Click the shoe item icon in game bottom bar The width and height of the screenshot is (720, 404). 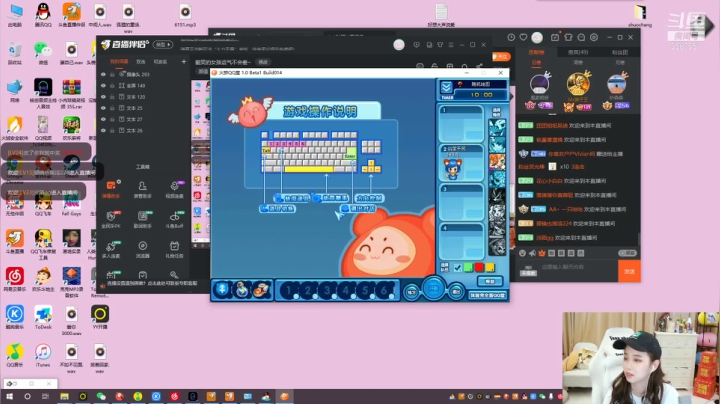[x=261, y=290]
